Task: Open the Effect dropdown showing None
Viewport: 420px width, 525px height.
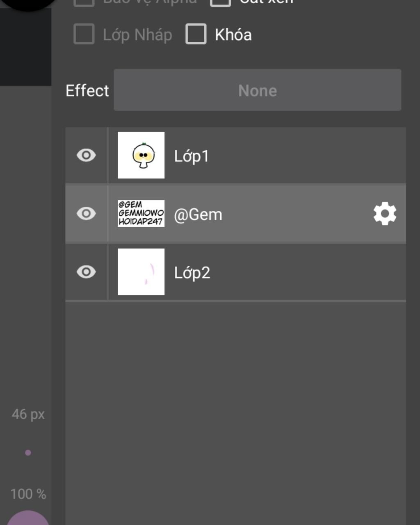Action: [258, 90]
